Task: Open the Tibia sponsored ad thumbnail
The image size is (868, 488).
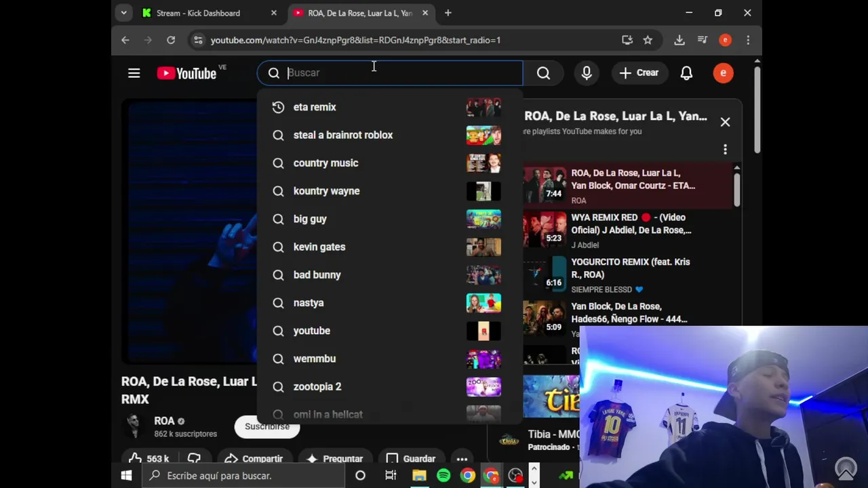Action: coord(551,396)
